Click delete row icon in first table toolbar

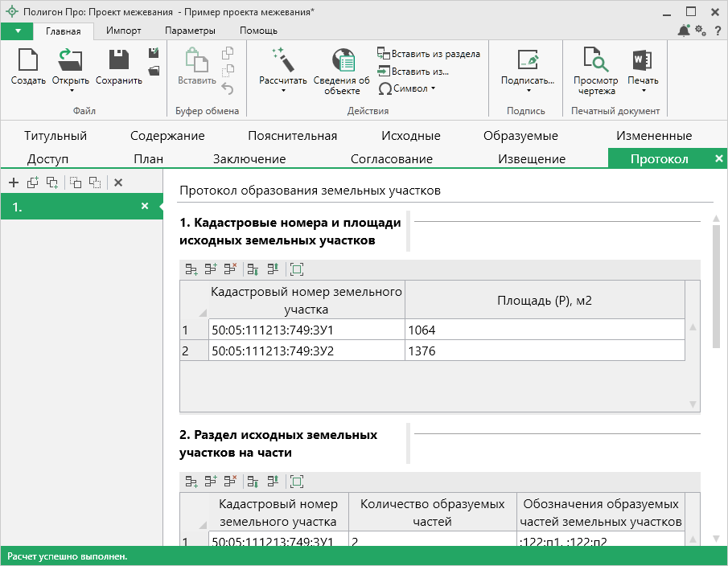(x=230, y=269)
